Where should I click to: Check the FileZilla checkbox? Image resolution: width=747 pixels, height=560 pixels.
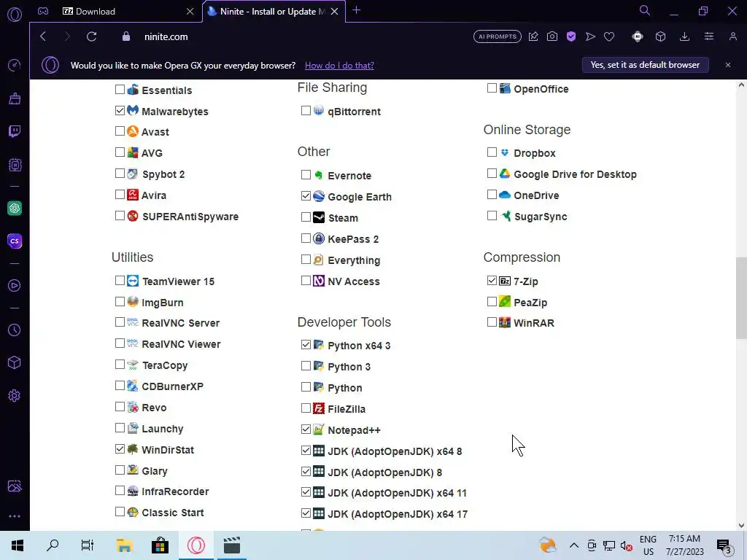point(306,408)
